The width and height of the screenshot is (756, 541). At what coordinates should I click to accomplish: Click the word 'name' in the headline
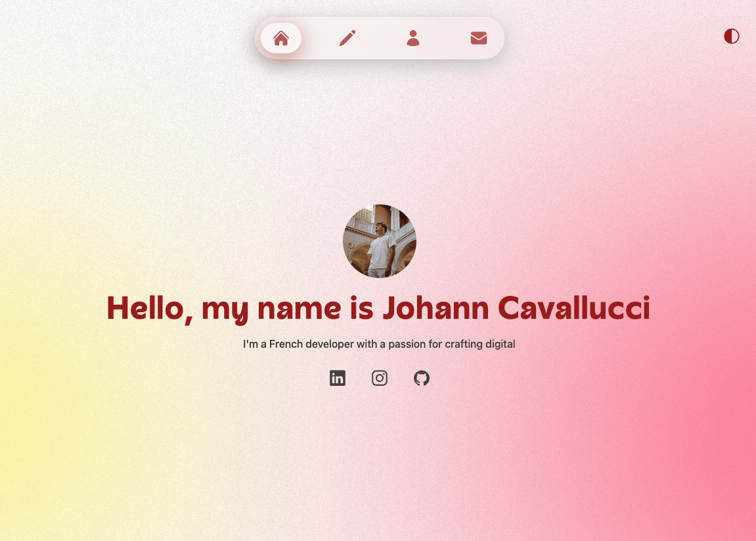[299, 309]
